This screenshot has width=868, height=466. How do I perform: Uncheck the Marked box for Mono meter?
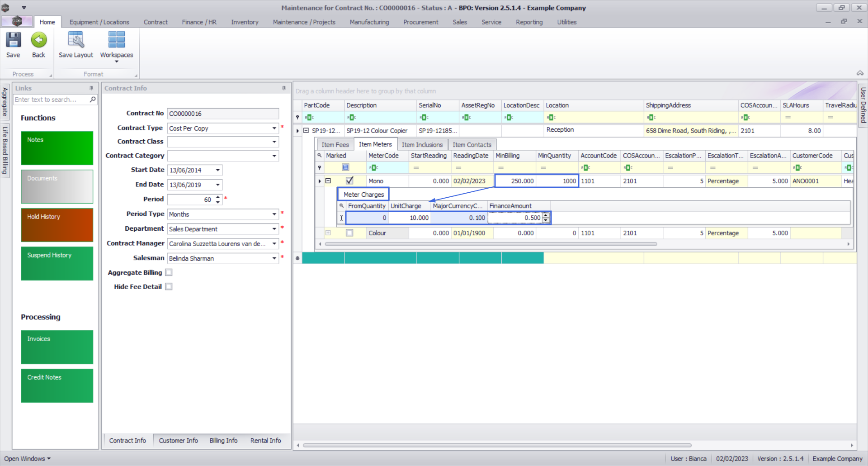point(349,181)
